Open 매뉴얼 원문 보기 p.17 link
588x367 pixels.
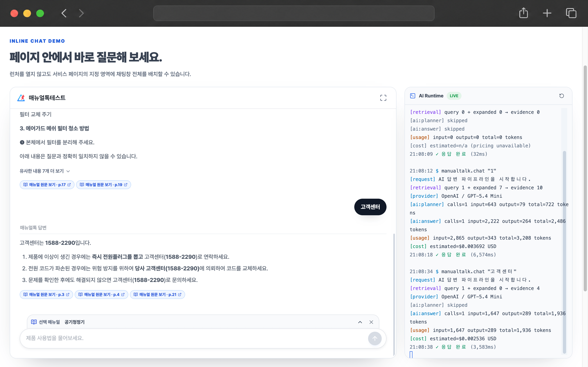coord(47,185)
